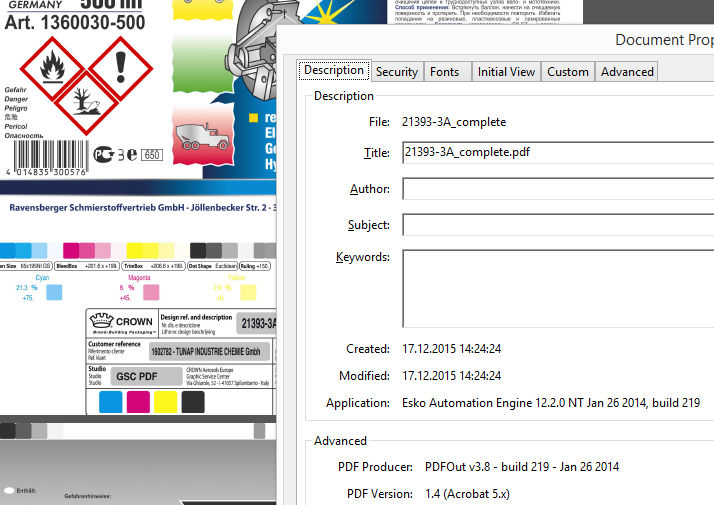Click the 650 boxed mark near barcode
714x505 pixels.
152,155
